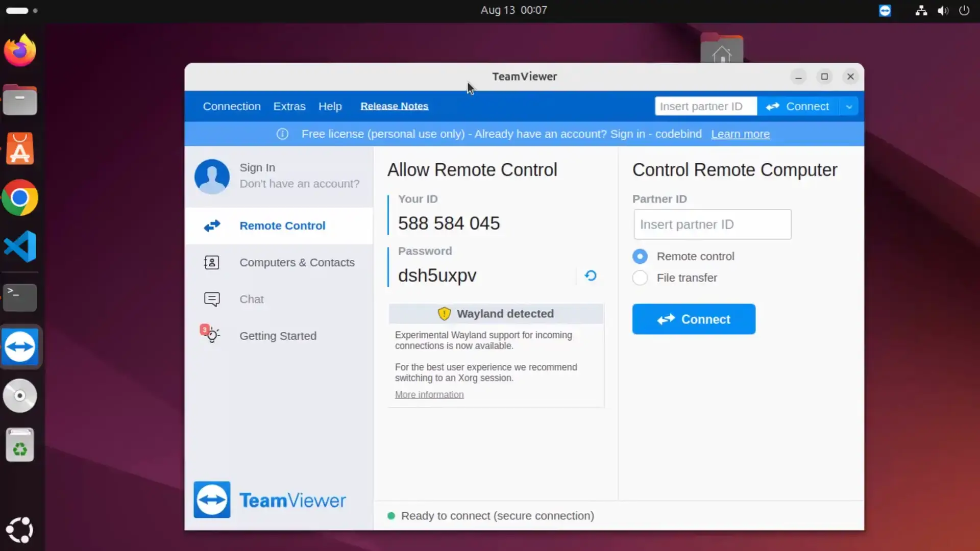Click the Computers & Contacts address book icon
Image resolution: width=980 pixels, height=551 pixels.
(x=211, y=262)
